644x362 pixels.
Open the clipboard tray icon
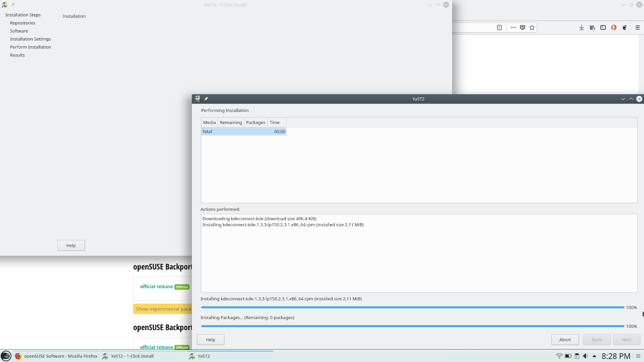(x=577, y=356)
